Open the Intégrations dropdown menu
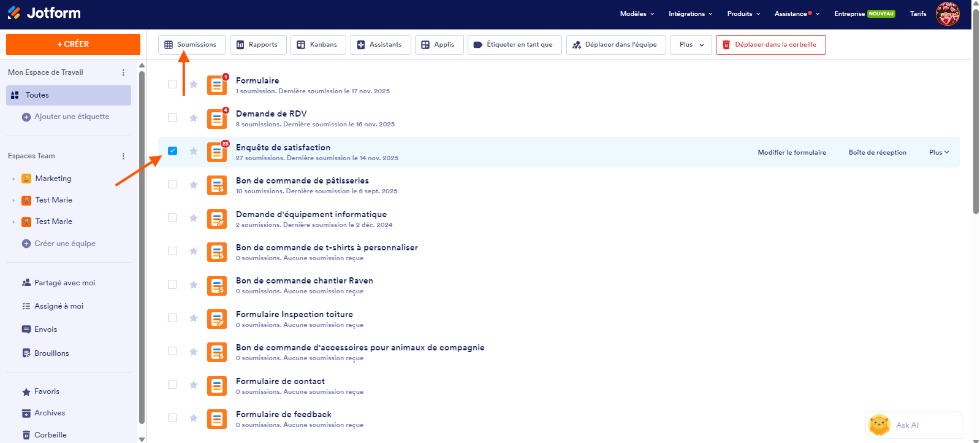Screen dimensions: 980x443 690,13
